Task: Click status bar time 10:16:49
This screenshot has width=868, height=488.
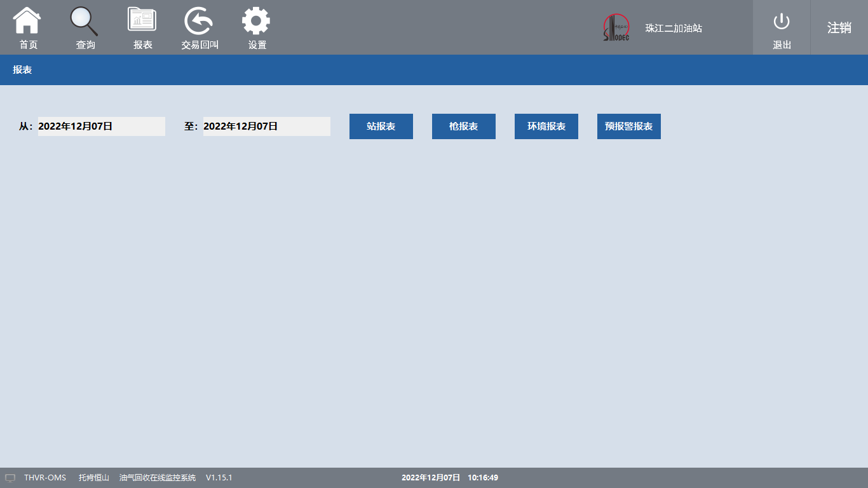Action: tap(483, 478)
